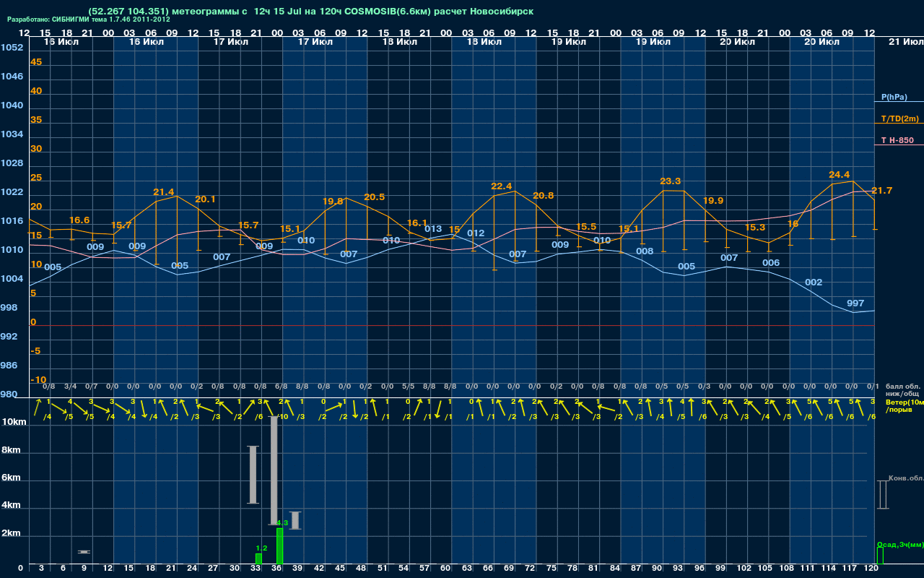Viewport: 924px width, 578px height.
Task: Click the '21 Июл' date label
Action: pos(905,42)
